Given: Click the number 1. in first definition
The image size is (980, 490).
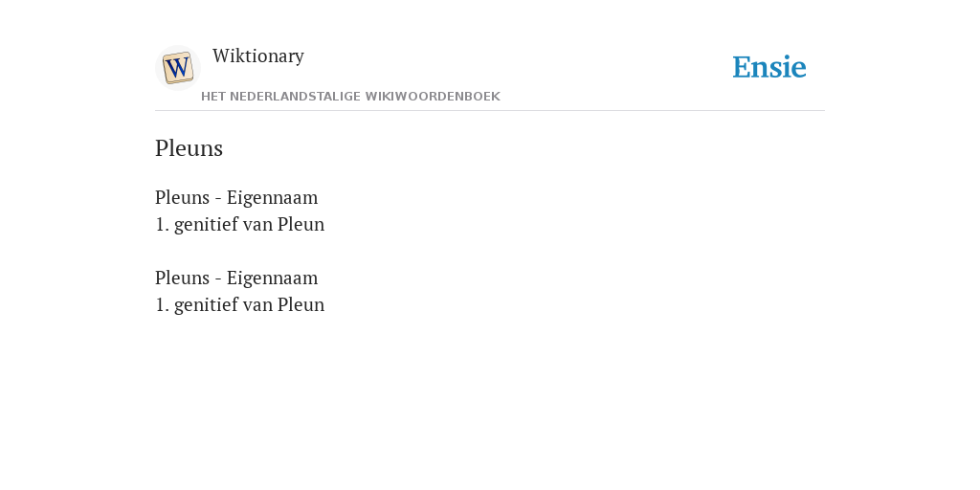Looking at the screenshot, I should [163, 224].
